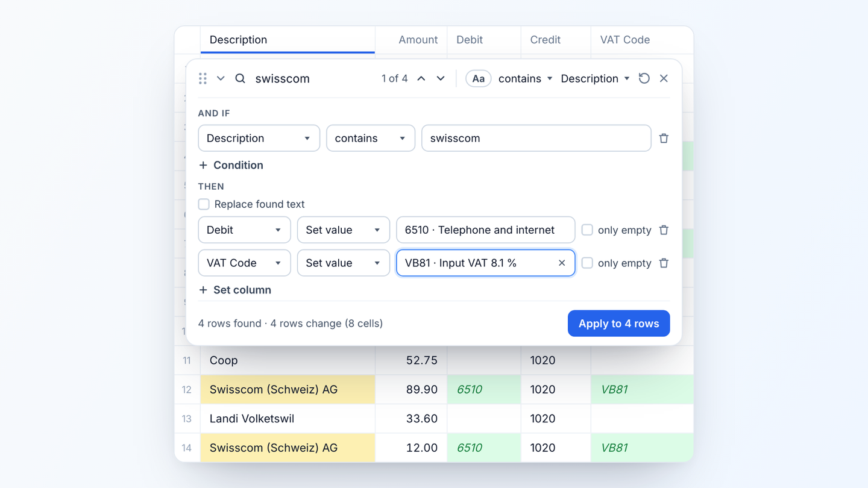Click the Landi Volketswil description cell

(288, 419)
